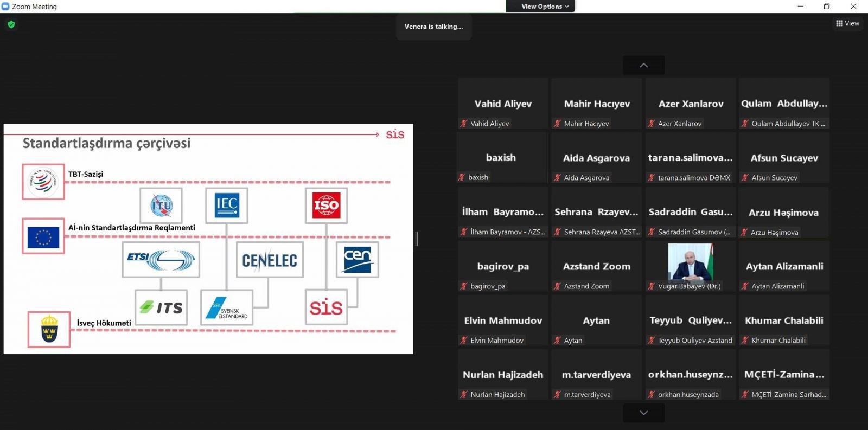Click the muted mic icon beside Nurlan Hajizadeh
The height and width of the screenshot is (430, 868).
(464, 395)
